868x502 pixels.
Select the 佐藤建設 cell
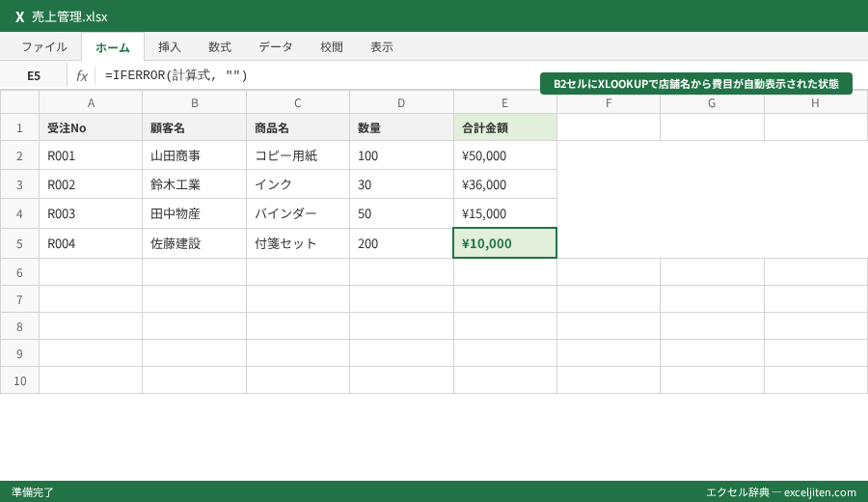coord(194,243)
